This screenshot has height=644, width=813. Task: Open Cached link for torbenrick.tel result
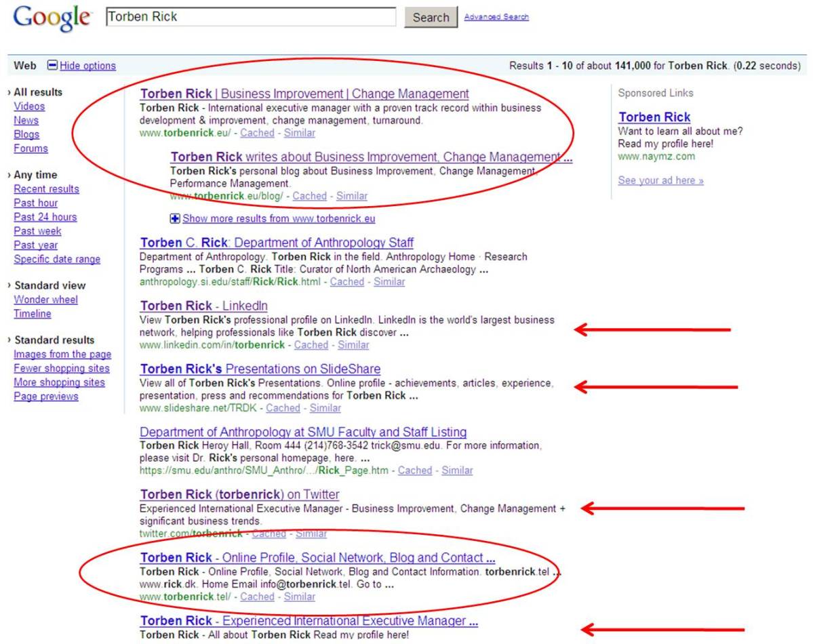[257, 597]
